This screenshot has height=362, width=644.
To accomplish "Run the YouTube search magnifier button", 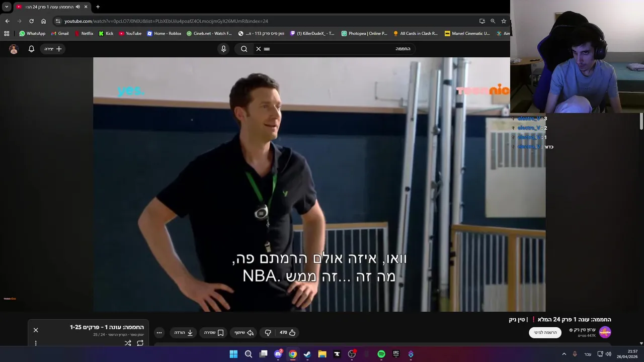I will [x=244, y=49].
